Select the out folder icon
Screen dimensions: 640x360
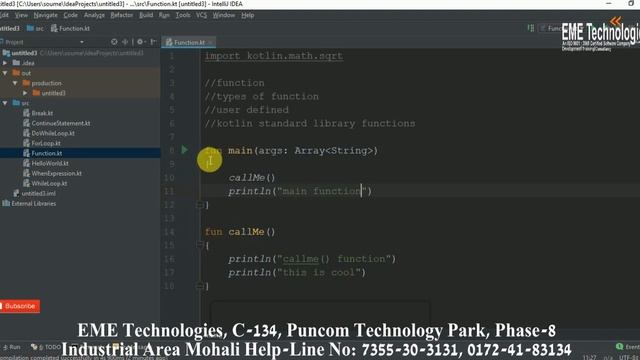tap(16, 73)
